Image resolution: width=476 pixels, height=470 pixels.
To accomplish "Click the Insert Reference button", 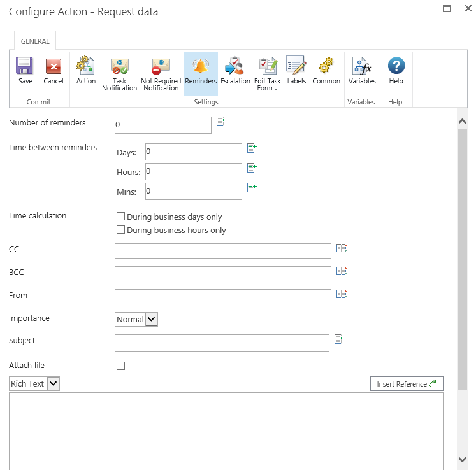I will pyautogui.click(x=406, y=384).
